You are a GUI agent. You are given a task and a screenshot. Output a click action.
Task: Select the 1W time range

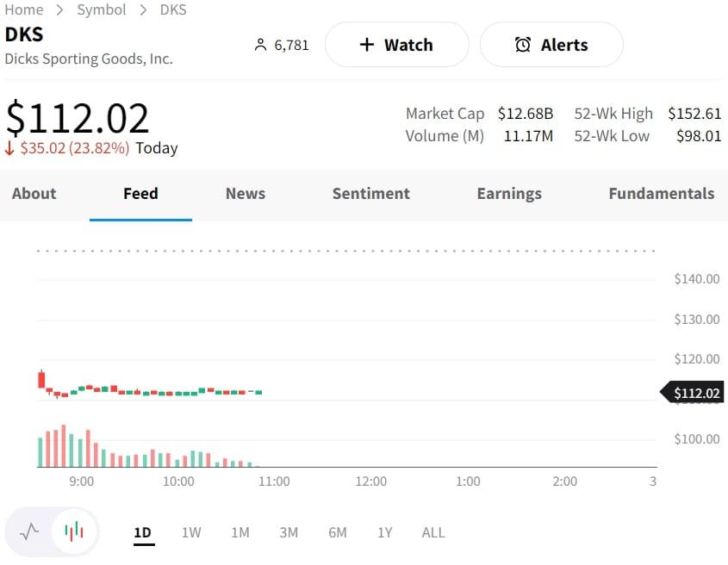click(191, 532)
